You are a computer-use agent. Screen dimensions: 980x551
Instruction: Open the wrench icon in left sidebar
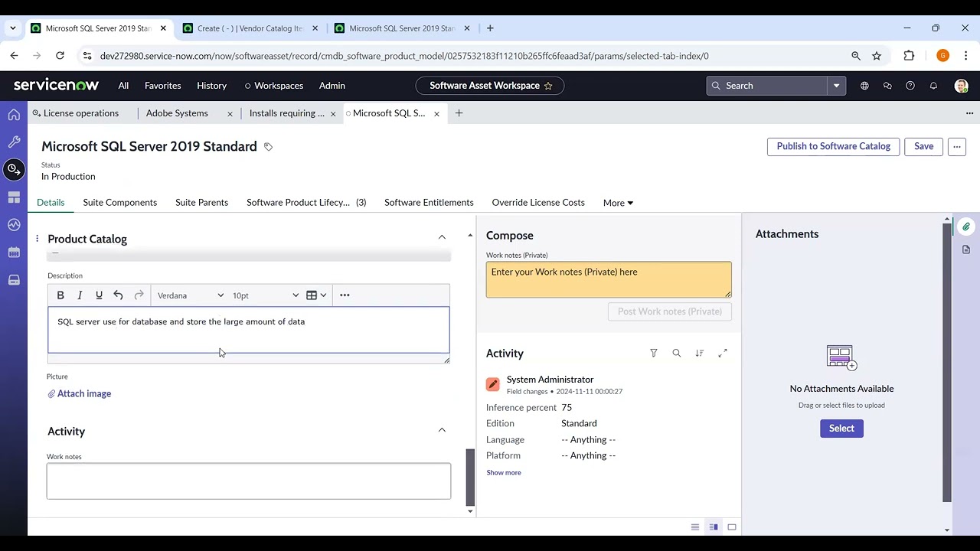coord(14,142)
